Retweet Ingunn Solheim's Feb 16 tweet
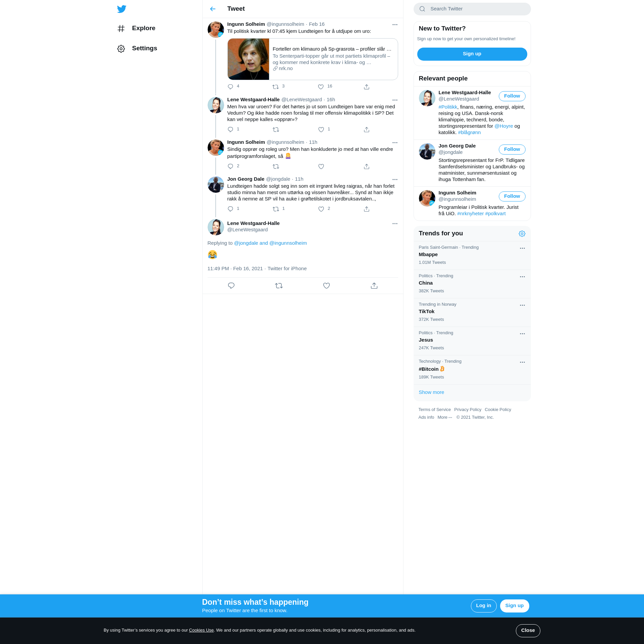This screenshot has width=644, height=644. point(276,87)
